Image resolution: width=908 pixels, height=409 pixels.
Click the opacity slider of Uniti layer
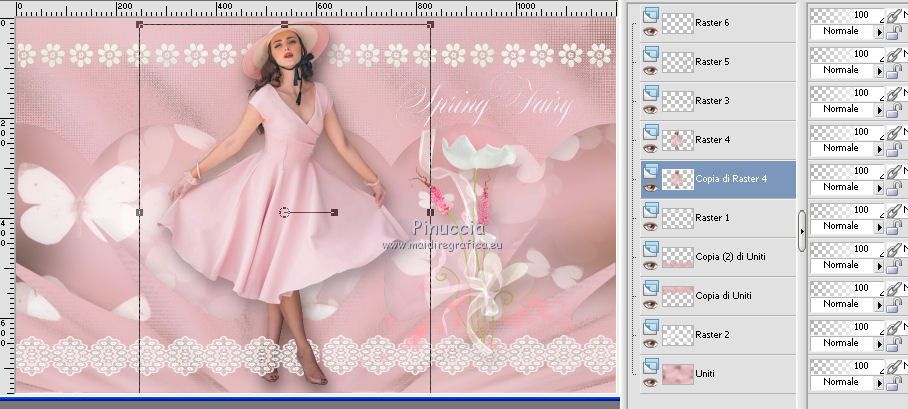pyautogui.click(x=847, y=367)
